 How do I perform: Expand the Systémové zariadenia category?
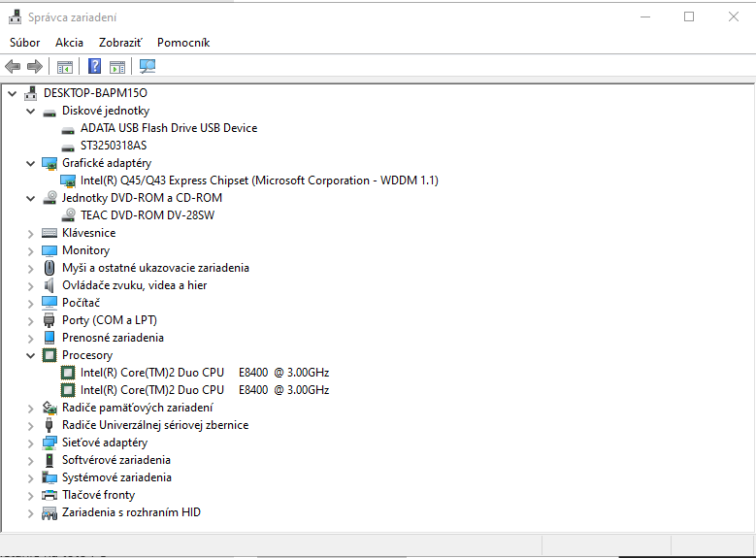pyautogui.click(x=31, y=478)
